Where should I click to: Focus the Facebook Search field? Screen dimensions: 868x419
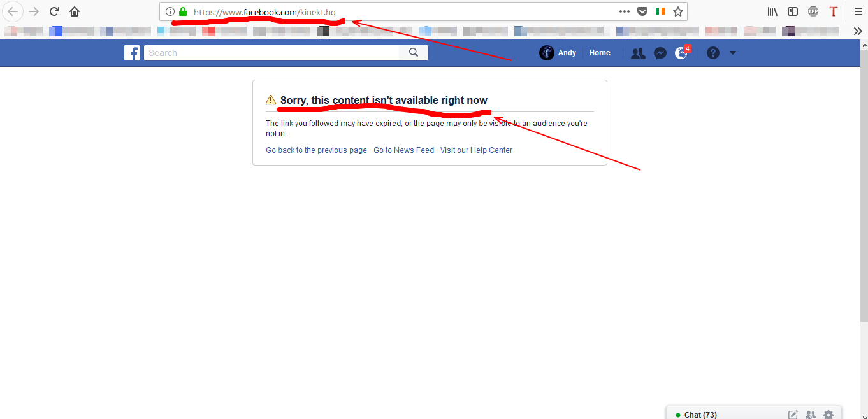coord(271,53)
